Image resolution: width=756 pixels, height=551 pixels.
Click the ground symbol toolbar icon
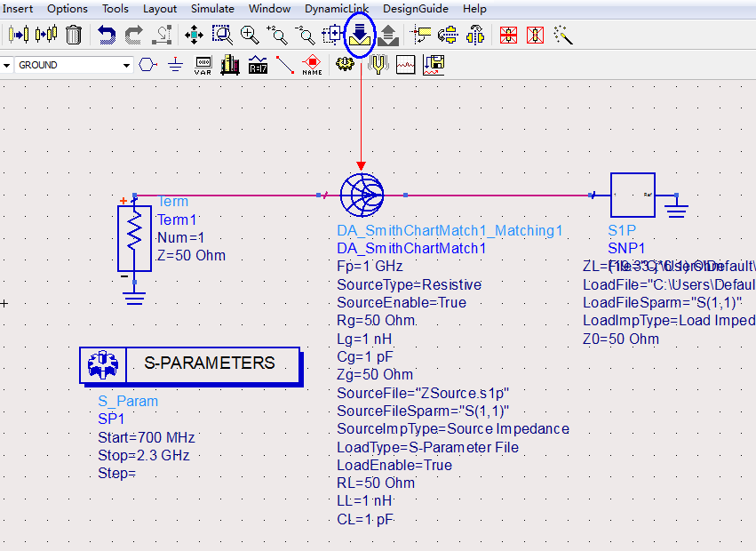(176, 65)
